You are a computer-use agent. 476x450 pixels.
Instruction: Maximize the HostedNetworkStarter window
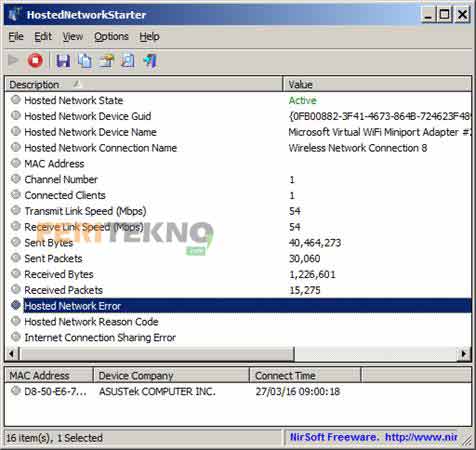point(445,15)
